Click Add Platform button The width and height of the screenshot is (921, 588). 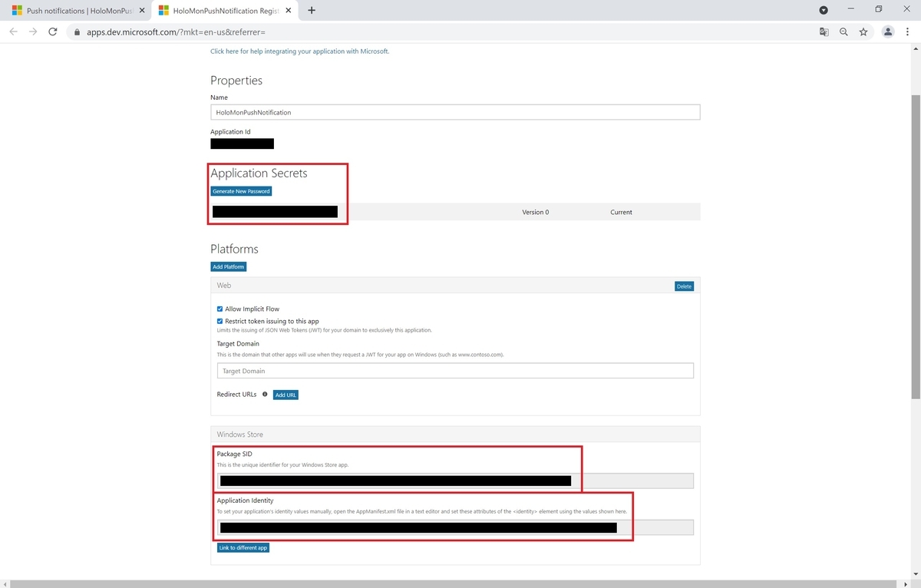[229, 266]
